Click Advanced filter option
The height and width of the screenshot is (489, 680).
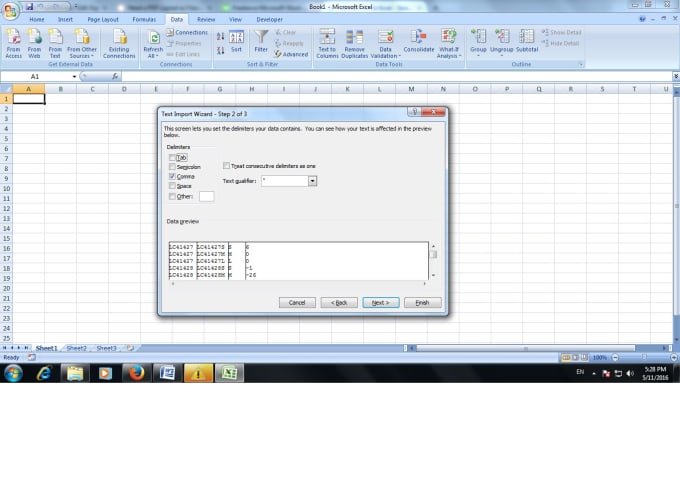291,54
